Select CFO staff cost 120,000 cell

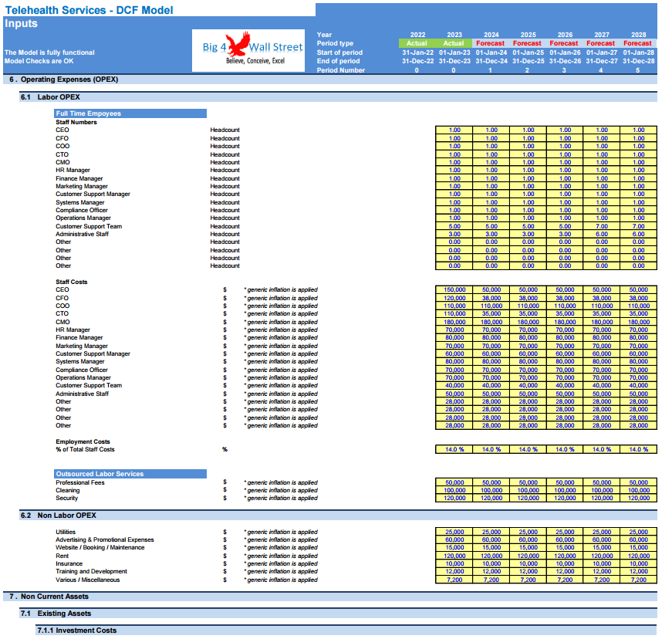(454, 299)
